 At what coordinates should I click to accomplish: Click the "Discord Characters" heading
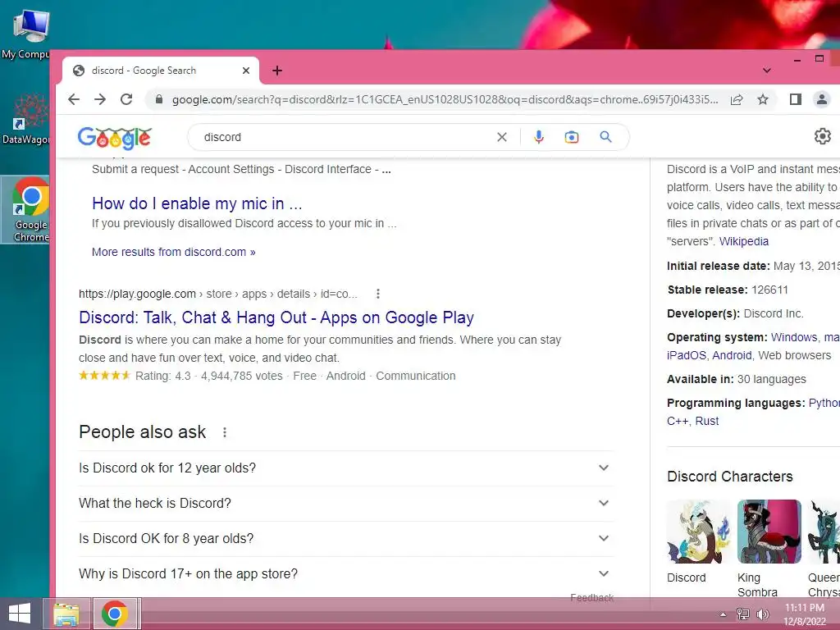pos(729,477)
